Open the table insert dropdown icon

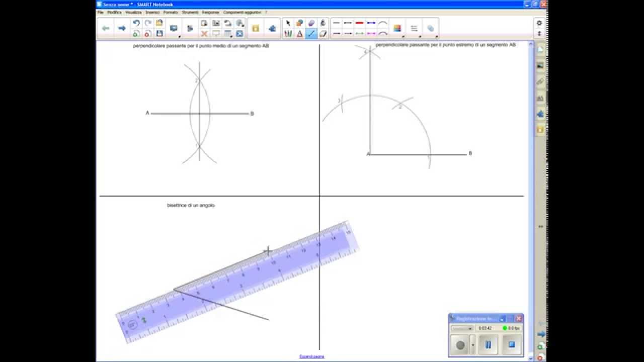(228, 34)
